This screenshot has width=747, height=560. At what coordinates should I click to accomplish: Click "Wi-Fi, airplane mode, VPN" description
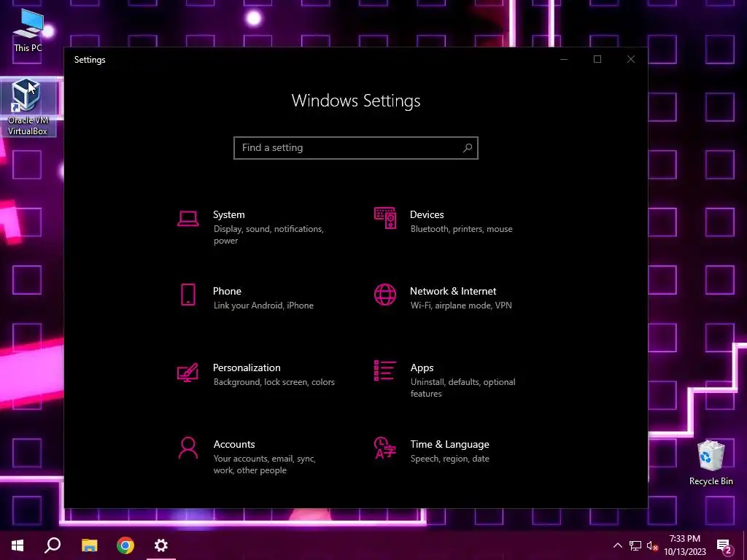coord(461,306)
